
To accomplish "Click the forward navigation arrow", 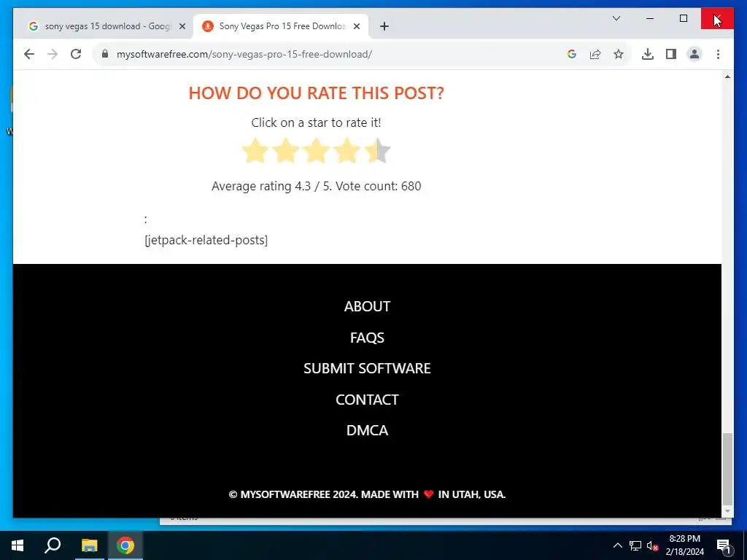I will [x=53, y=54].
